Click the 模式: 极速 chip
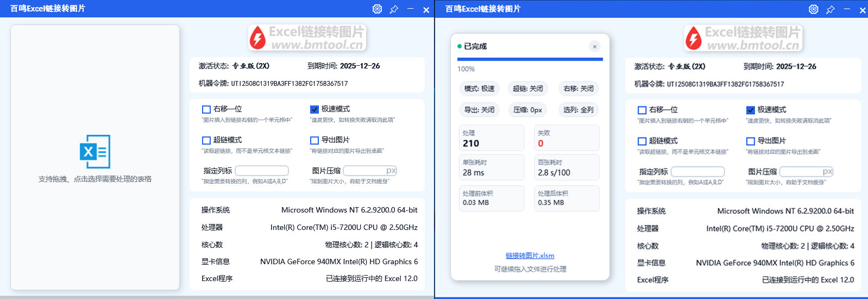Screen dimensions: 868x299 tap(480, 89)
